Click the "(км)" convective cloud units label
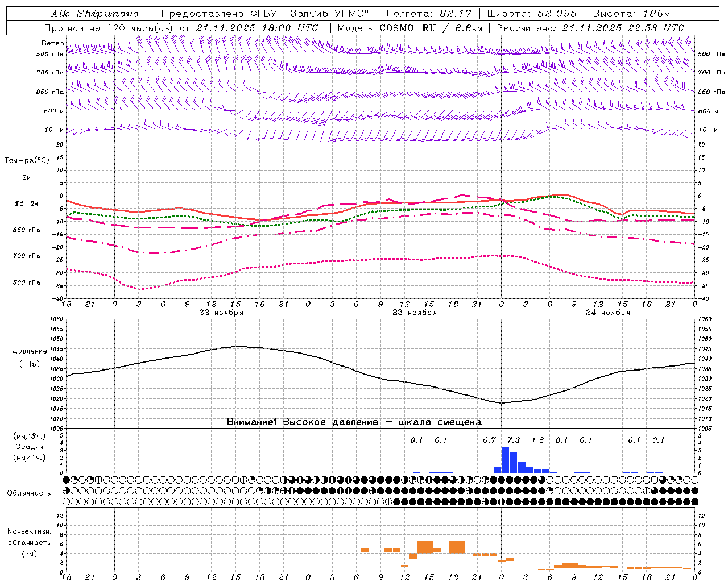728x582 pixels. (29, 554)
